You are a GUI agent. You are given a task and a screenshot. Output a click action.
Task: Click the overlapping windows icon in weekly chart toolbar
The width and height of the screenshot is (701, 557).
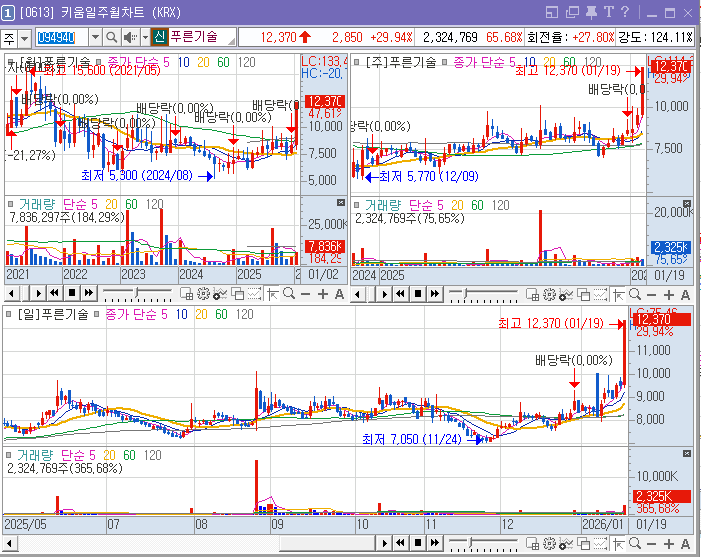583,295
